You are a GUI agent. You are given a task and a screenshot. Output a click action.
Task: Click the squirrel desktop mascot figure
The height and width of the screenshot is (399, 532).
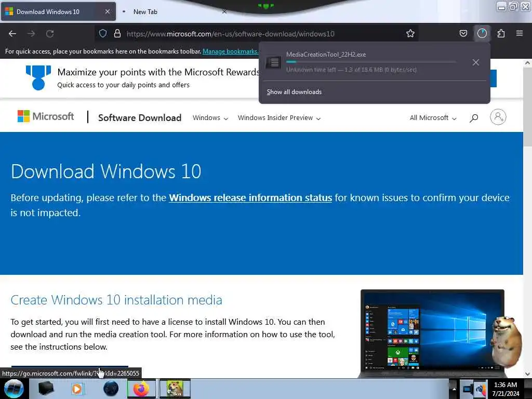[507, 341]
